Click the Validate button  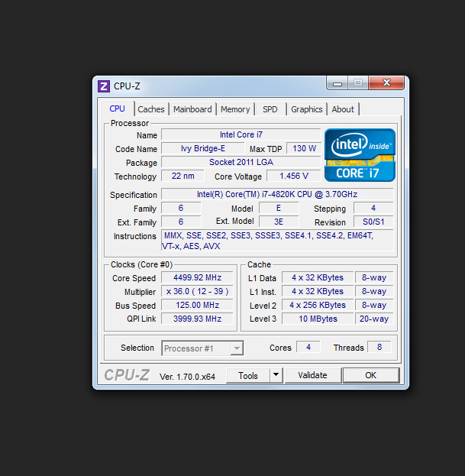[x=313, y=375]
